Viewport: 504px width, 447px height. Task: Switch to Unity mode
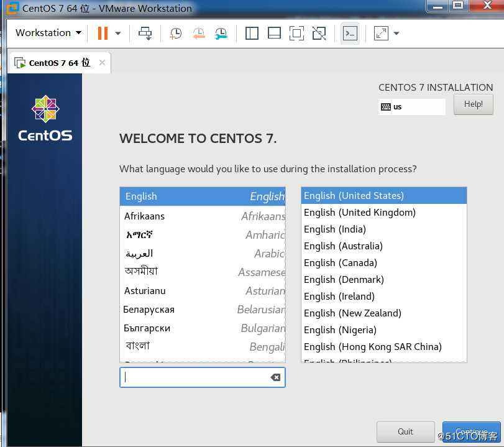[319, 33]
